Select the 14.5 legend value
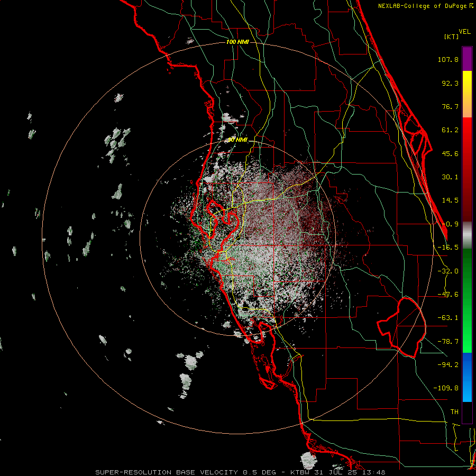This screenshot has height=476, width=476. point(450,200)
